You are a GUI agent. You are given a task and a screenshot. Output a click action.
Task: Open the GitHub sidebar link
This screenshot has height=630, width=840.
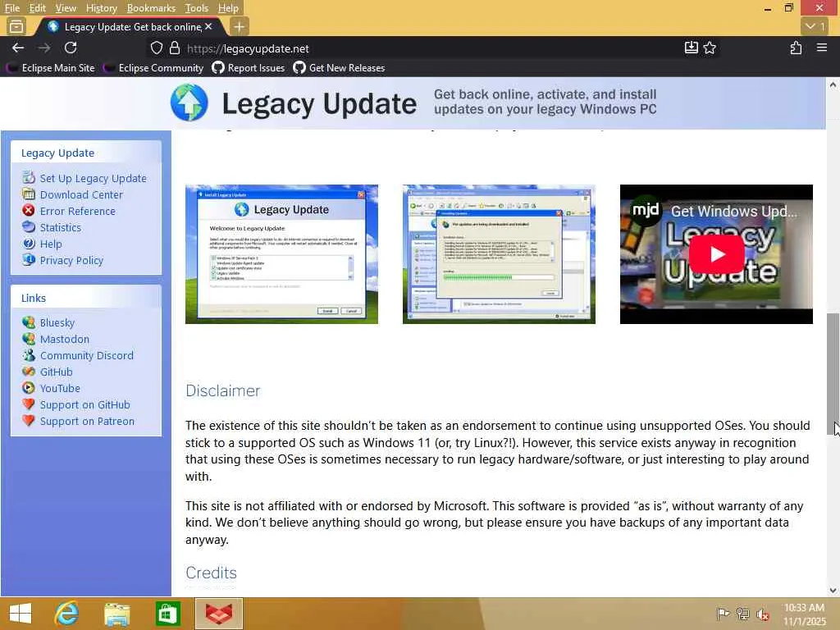(57, 372)
